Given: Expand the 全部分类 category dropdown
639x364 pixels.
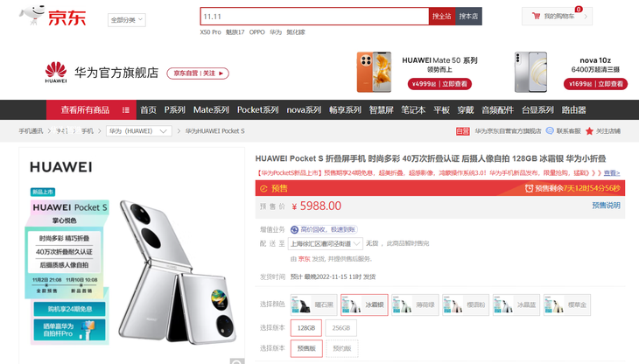Looking at the screenshot, I should (127, 20).
